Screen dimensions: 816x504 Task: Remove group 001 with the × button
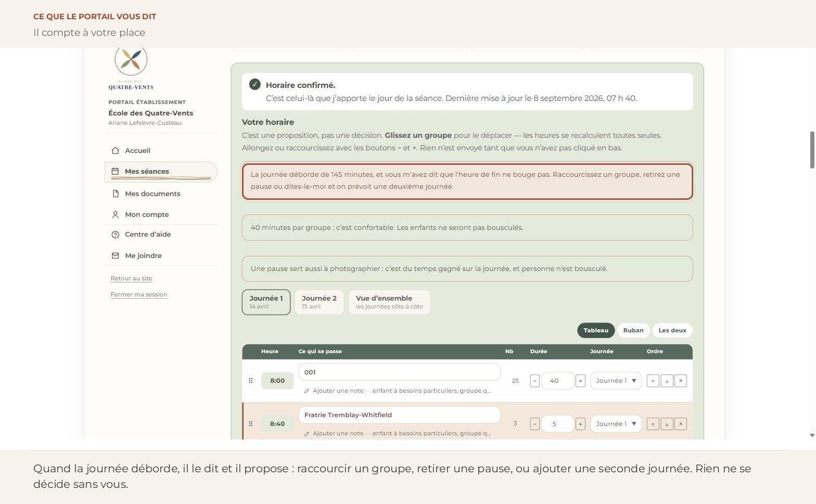(x=681, y=381)
